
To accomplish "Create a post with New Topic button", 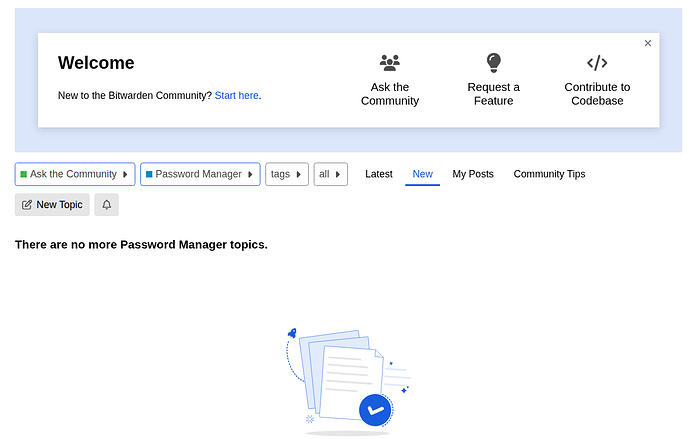I will coord(52,205).
